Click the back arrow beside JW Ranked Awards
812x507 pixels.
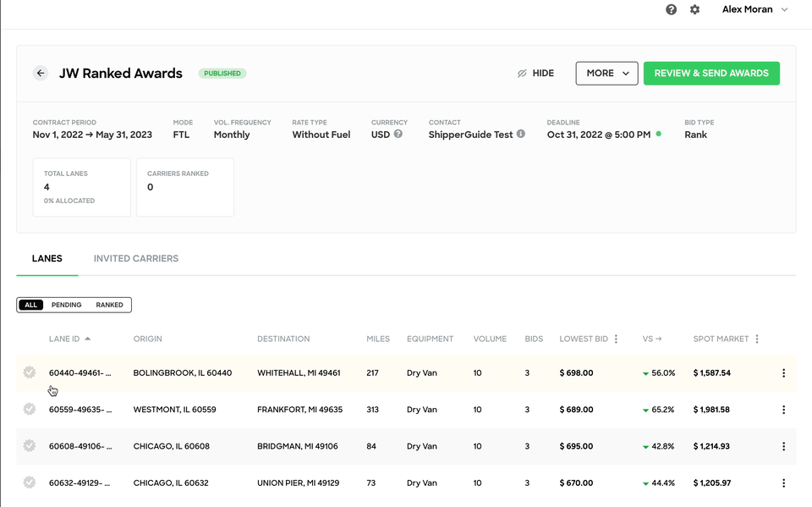pyautogui.click(x=41, y=73)
